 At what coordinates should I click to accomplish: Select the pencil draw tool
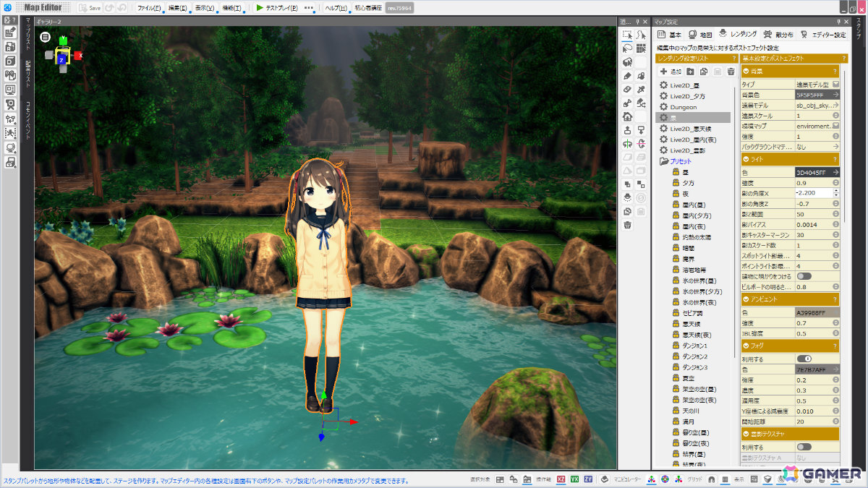pos(627,76)
